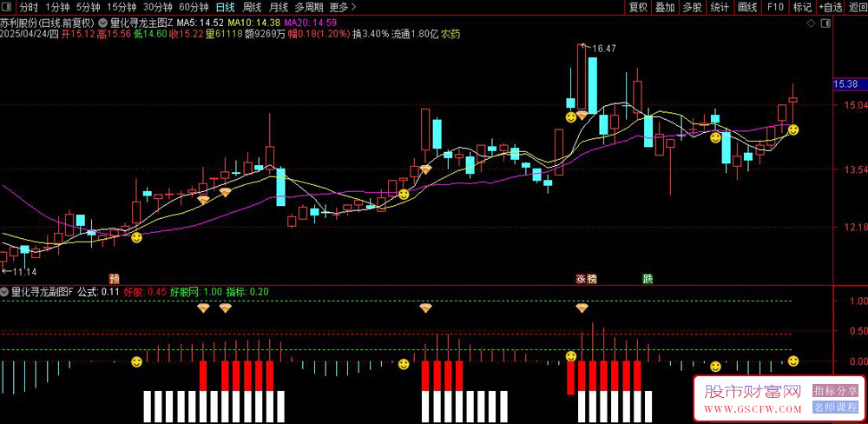Click the 16.47 high price label
Viewport: 868px width, 424px height.
tap(604, 49)
